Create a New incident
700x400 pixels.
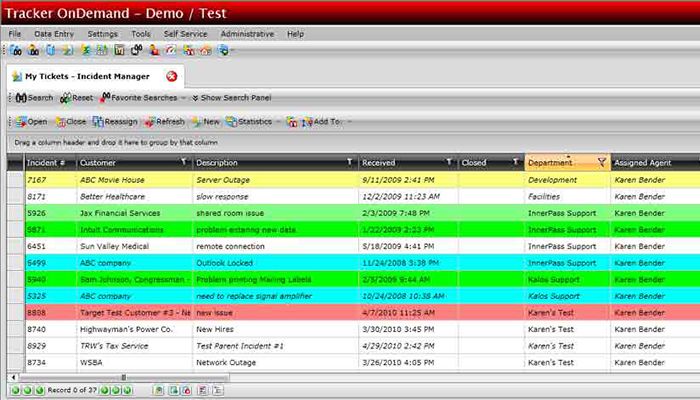[x=206, y=121]
